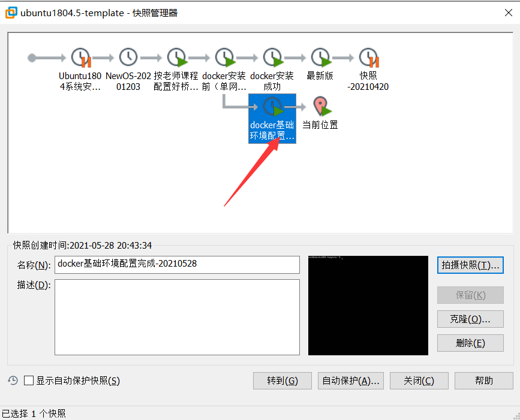
Task: Click the window resize grip at corner
Action: click(x=516, y=416)
